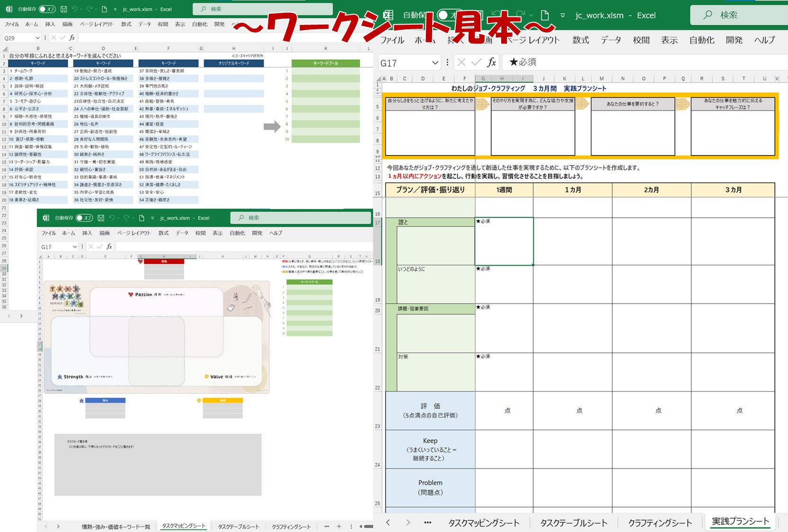Click the fx insert function icon in the right Excel window
This screenshot has width=788, height=532.
[492, 62]
